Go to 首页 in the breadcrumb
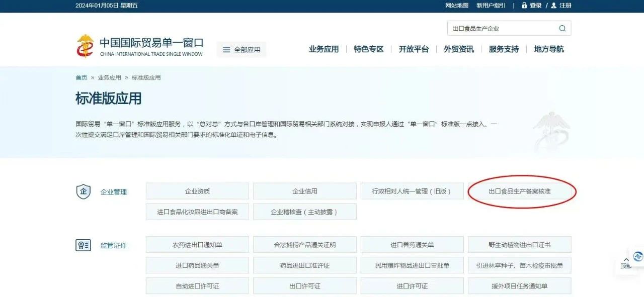 pos(81,78)
